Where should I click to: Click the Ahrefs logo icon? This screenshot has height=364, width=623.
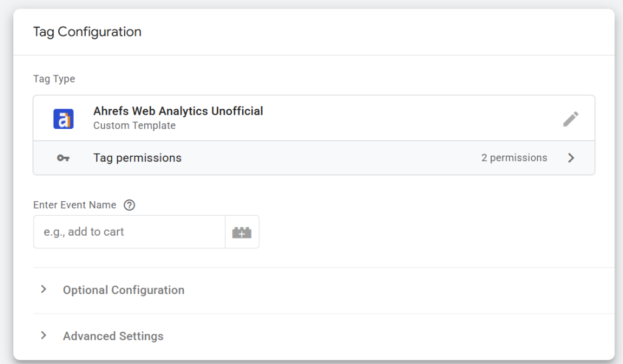coord(63,118)
